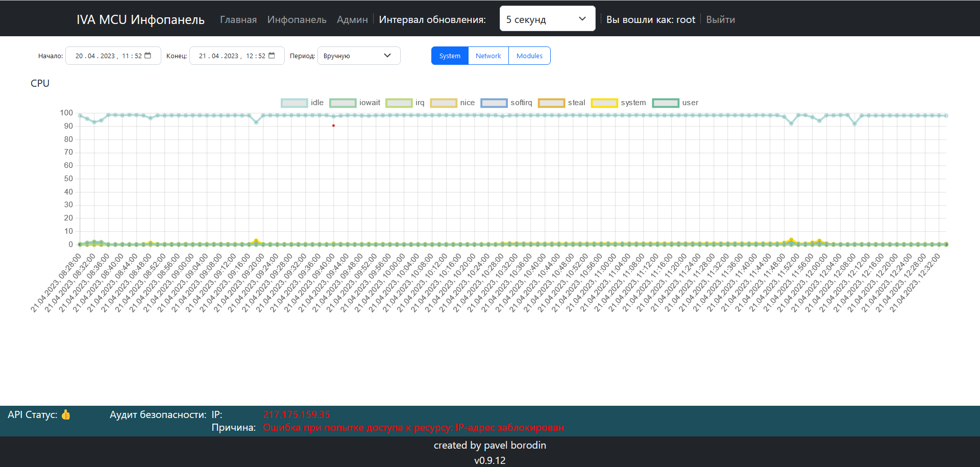
Task: Go to the Админ page
Action: click(x=352, y=19)
